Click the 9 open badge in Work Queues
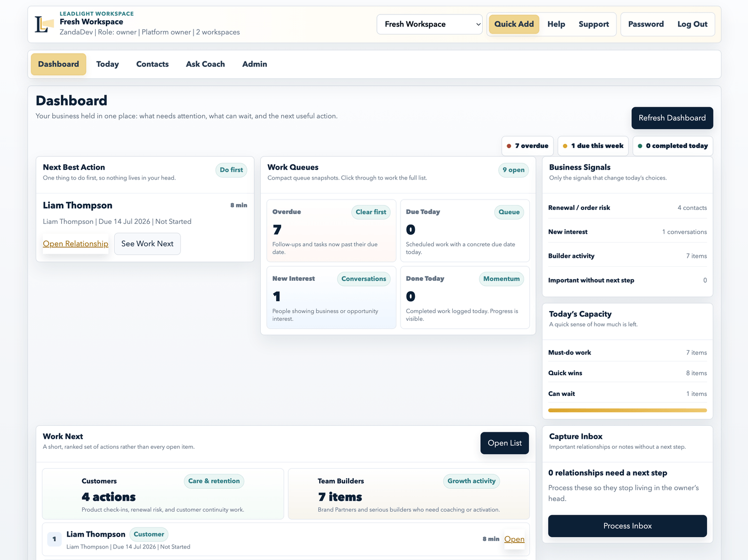Image resolution: width=748 pixels, height=560 pixels. click(514, 170)
